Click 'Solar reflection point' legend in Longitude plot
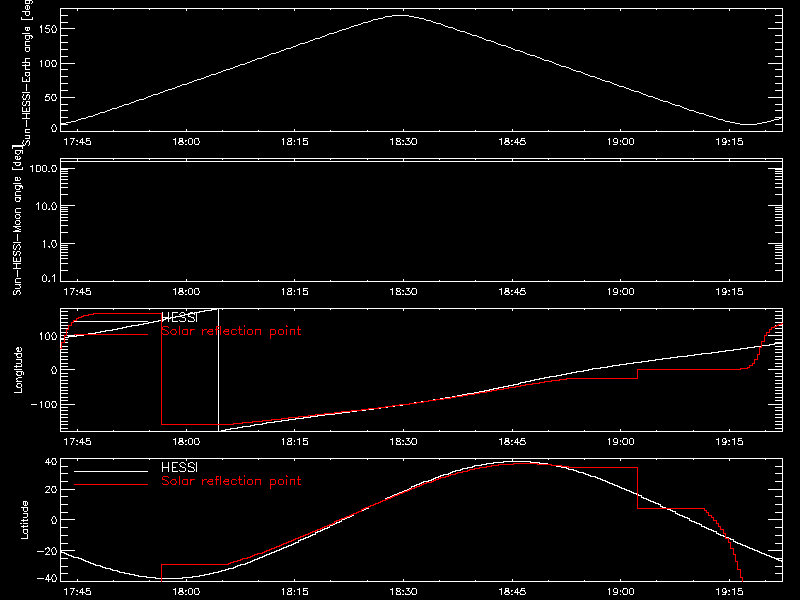Viewport: 800px width, 600px height. click(x=231, y=331)
